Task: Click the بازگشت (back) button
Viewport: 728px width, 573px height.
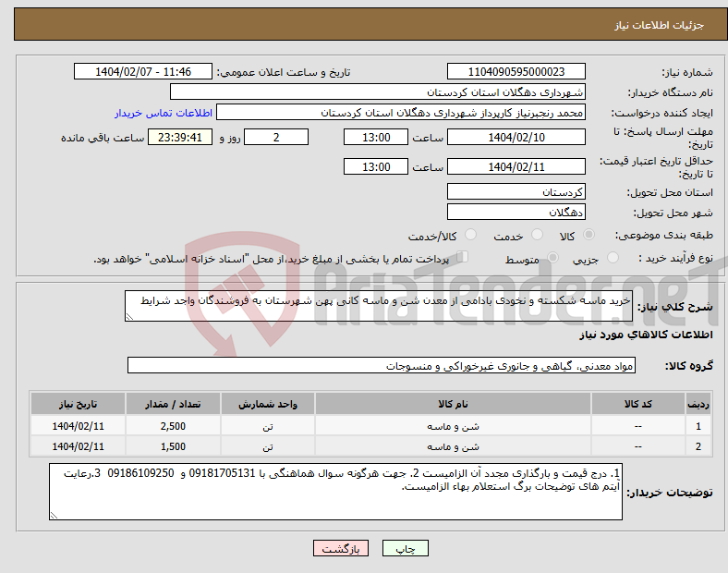Action: pos(341,548)
